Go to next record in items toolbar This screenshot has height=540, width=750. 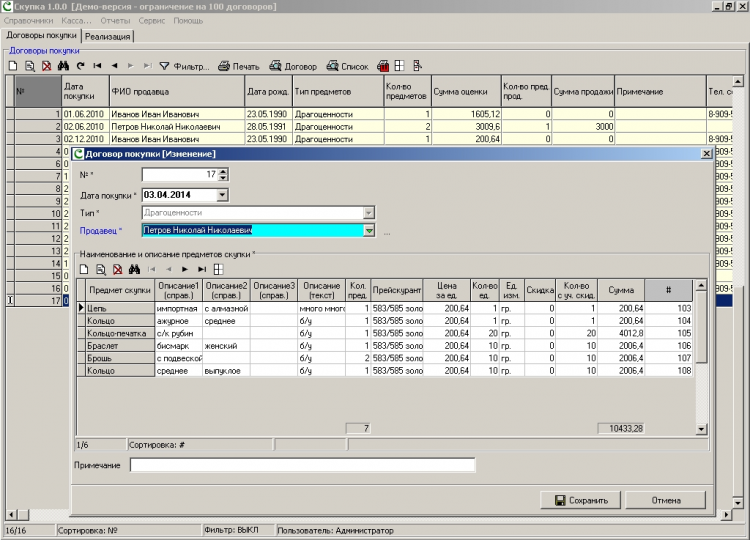coord(184,269)
